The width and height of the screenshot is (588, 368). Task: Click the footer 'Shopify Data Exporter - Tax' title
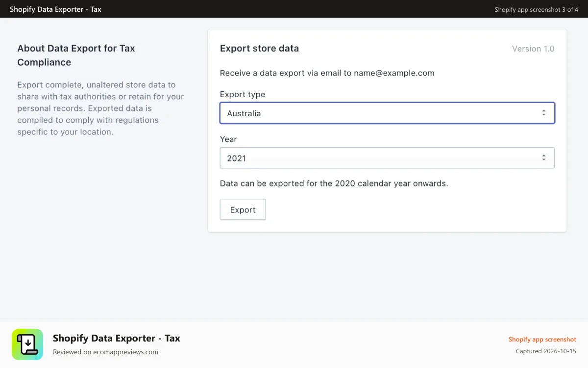point(117,338)
